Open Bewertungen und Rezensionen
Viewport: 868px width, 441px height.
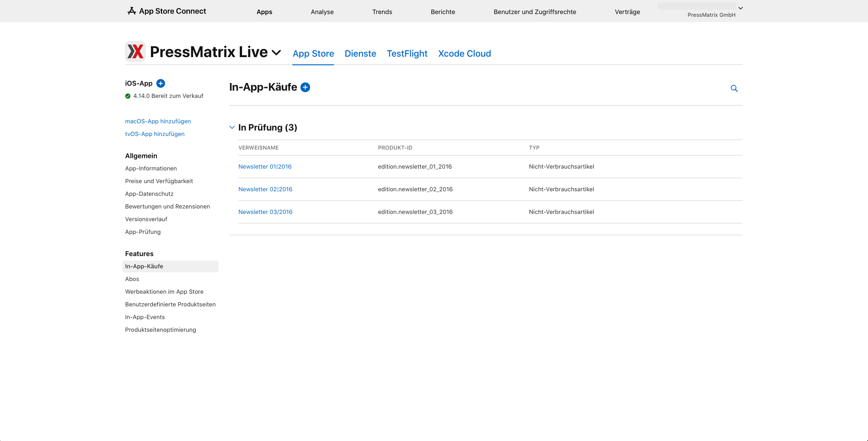[x=168, y=207]
